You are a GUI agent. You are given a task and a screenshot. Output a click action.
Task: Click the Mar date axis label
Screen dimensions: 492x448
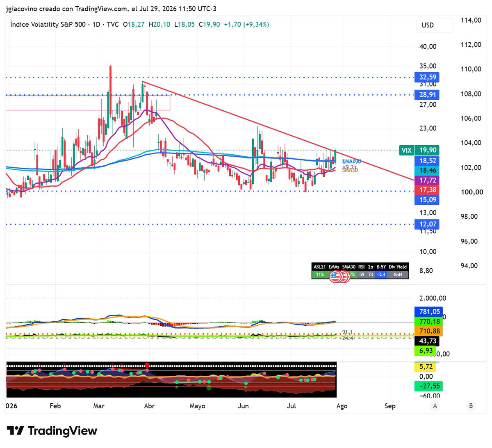click(x=99, y=406)
